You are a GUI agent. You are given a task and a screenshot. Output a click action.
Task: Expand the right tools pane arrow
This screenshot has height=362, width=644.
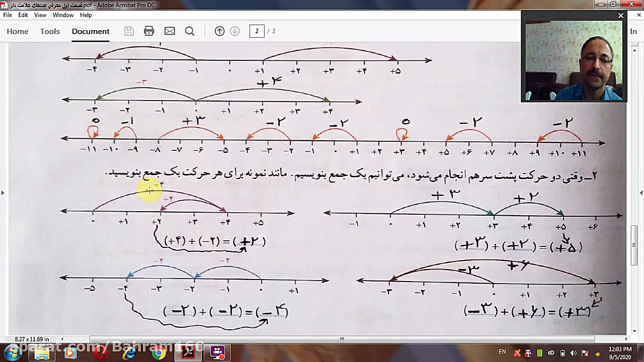[640, 193]
